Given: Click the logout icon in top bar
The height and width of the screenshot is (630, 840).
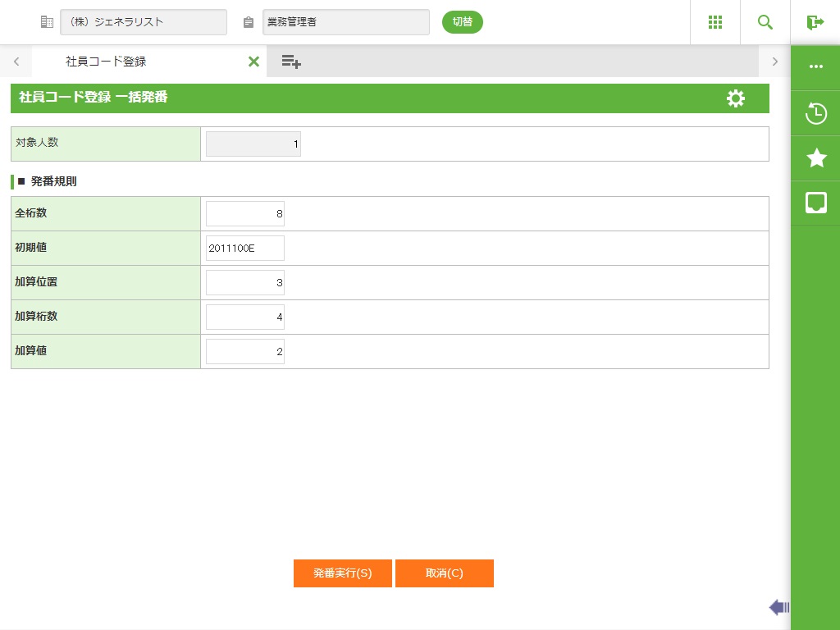Looking at the screenshot, I should coord(815,22).
